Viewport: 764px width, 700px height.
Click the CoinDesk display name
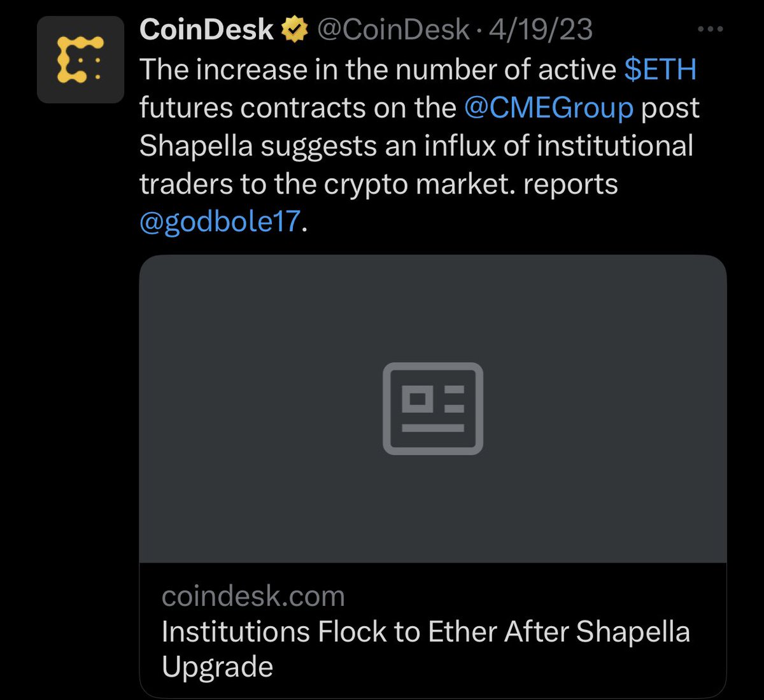[206, 30]
